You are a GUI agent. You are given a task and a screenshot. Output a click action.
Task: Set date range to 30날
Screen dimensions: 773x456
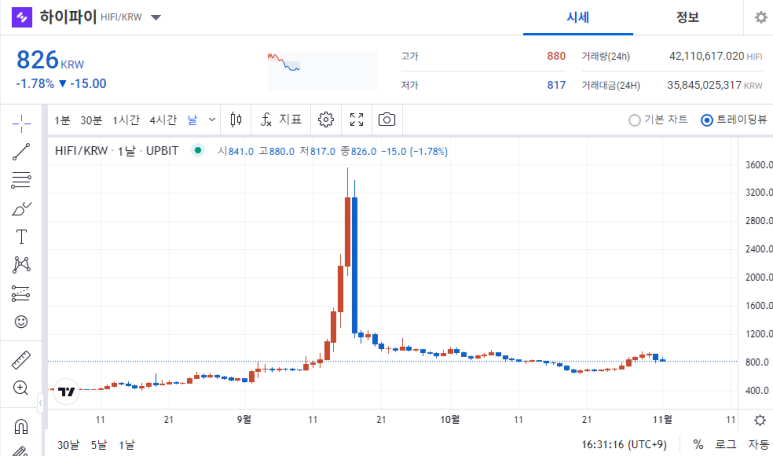coord(68,445)
